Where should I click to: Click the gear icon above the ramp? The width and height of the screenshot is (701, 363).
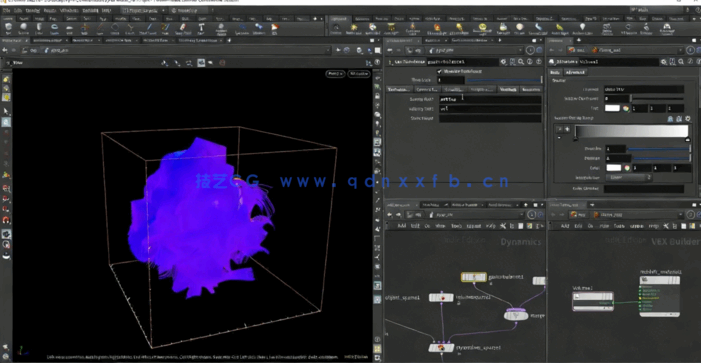[688, 119]
